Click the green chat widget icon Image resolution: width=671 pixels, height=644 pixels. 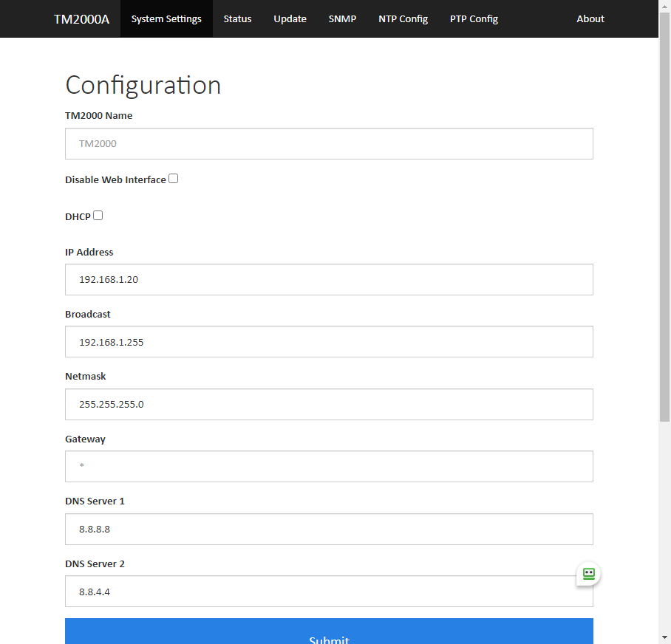click(x=588, y=574)
